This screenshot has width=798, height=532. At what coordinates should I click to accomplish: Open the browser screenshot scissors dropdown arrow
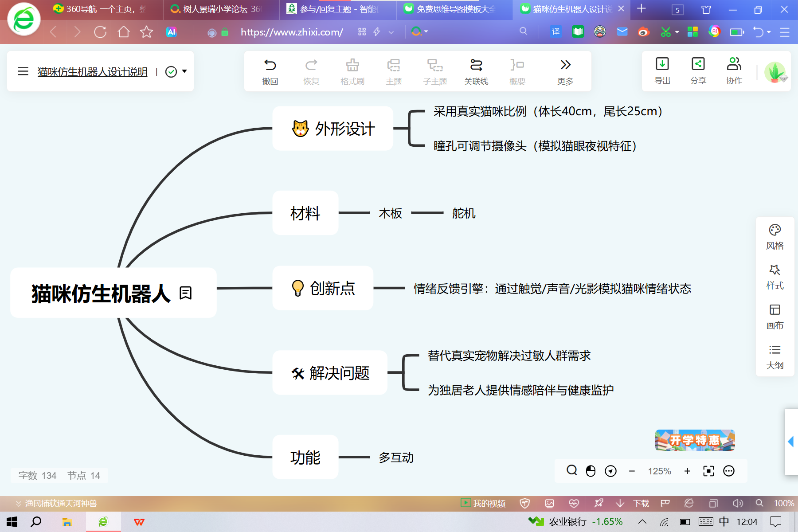[x=677, y=32]
